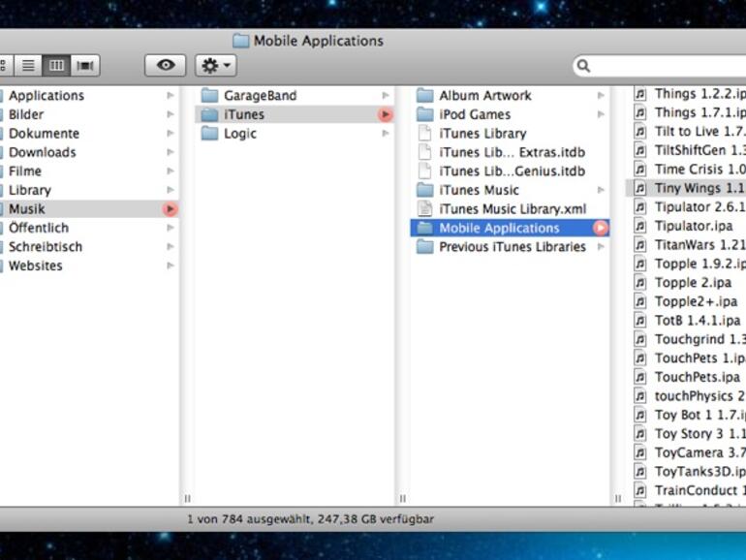746x560 pixels.
Task: Click the iTunes Lib... Extras.itdb file icon
Action: coord(425,152)
